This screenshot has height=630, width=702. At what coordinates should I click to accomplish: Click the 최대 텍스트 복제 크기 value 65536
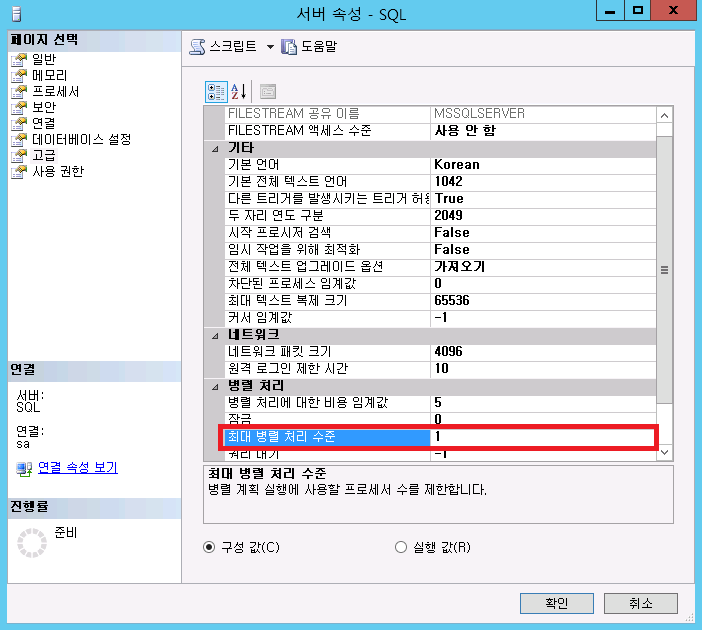pyautogui.click(x=452, y=301)
